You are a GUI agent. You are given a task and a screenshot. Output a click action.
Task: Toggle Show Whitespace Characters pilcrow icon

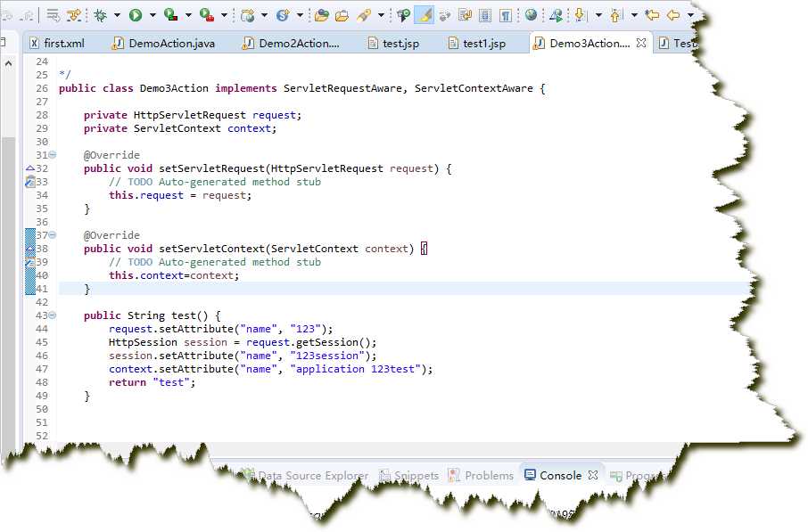coord(506,15)
